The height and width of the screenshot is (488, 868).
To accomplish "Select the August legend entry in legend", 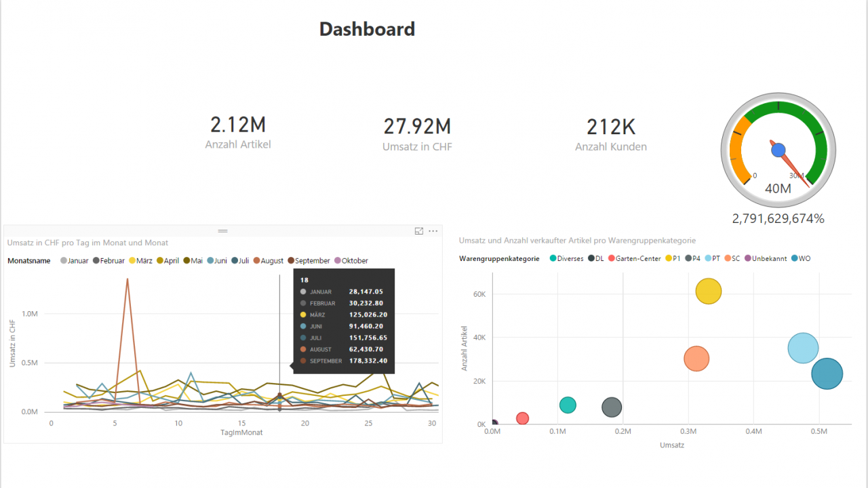I will pyautogui.click(x=269, y=260).
